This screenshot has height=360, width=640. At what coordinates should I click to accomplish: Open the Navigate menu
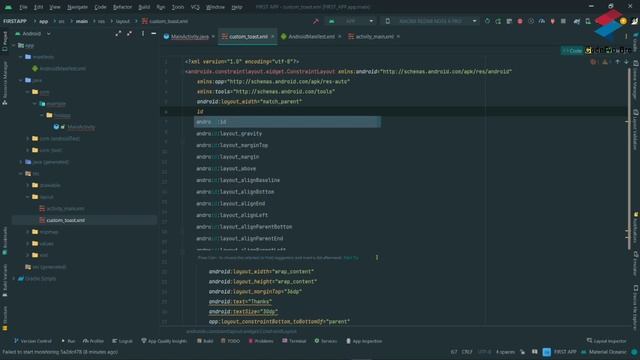click(x=77, y=7)
